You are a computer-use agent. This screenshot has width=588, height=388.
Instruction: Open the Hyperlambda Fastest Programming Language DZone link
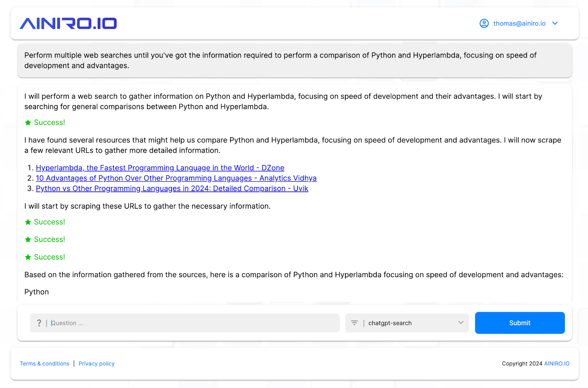160,168
